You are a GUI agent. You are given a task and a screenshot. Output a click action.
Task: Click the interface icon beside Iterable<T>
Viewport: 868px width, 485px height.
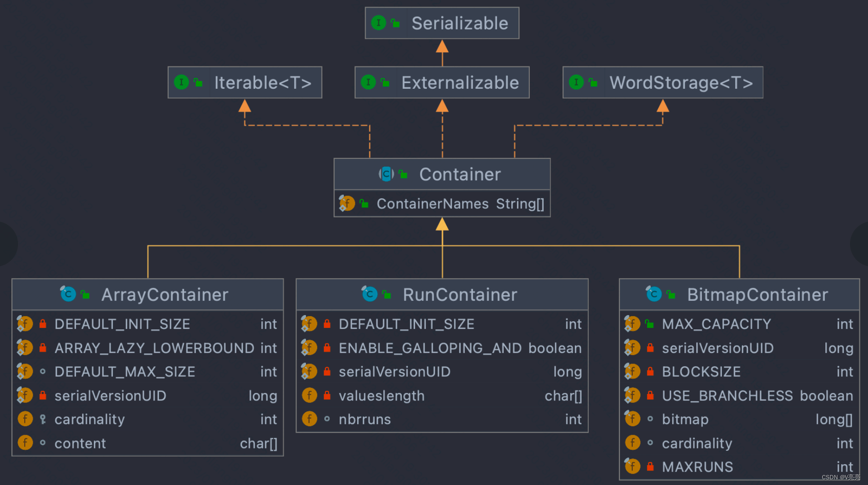(x=182, y=82)
